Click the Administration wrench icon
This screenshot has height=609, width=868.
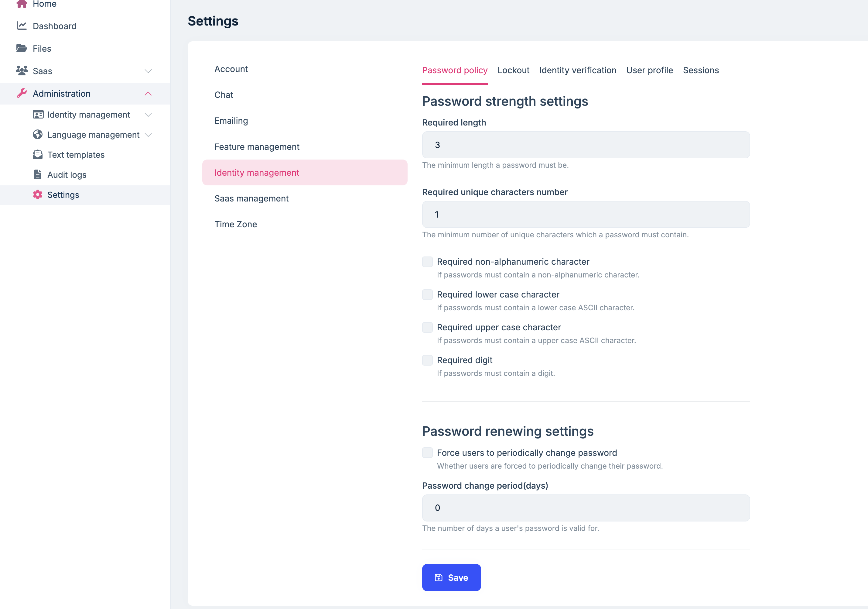tap(22, 93)
